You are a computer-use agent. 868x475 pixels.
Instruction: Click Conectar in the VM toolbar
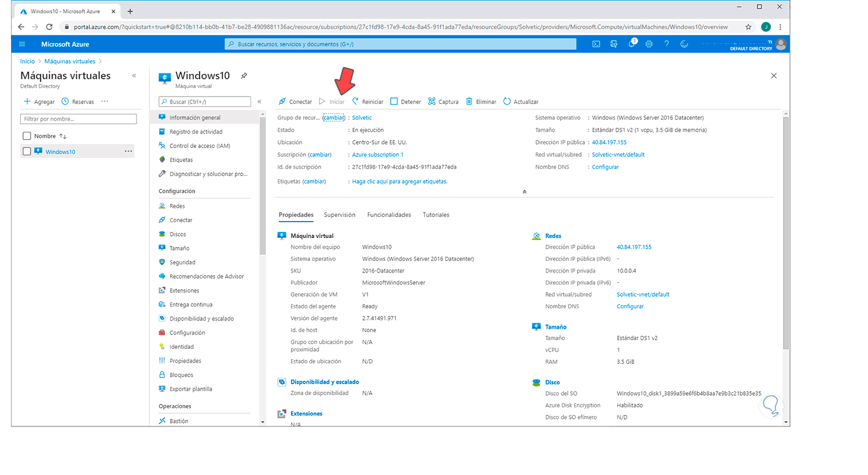coord(295,102)
